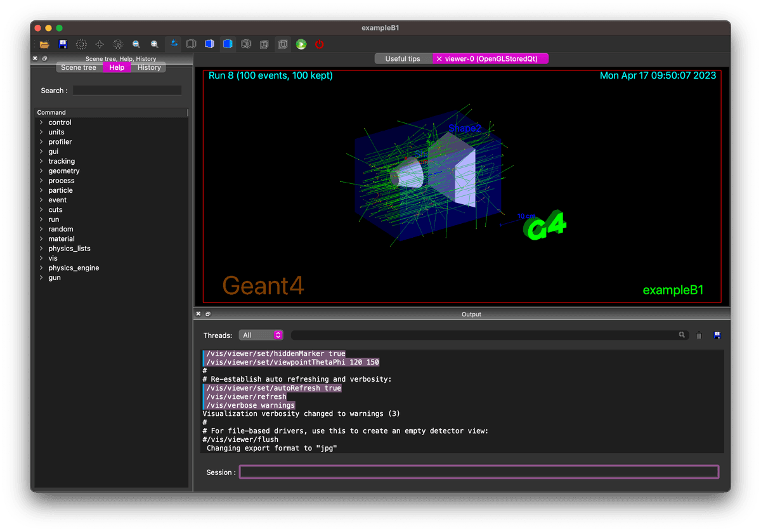Screen dimensions: 761x532
Task: Click the blue floppy save icon in the top toolbar
Action: click(x=63, y=44)
